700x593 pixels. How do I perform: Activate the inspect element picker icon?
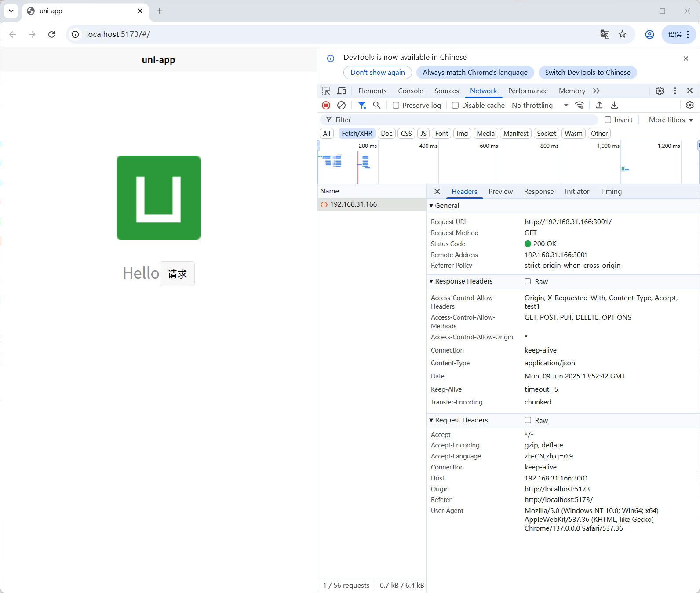[x=326, y=91]
